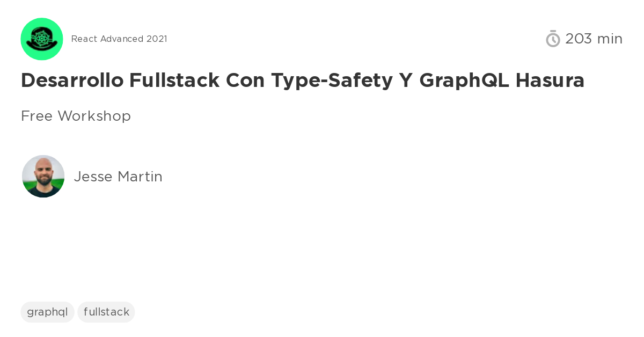The width and height of the screenshot is (644, 337).
Task: Toggle the fullstack tag selection
Action: (106, 312)
